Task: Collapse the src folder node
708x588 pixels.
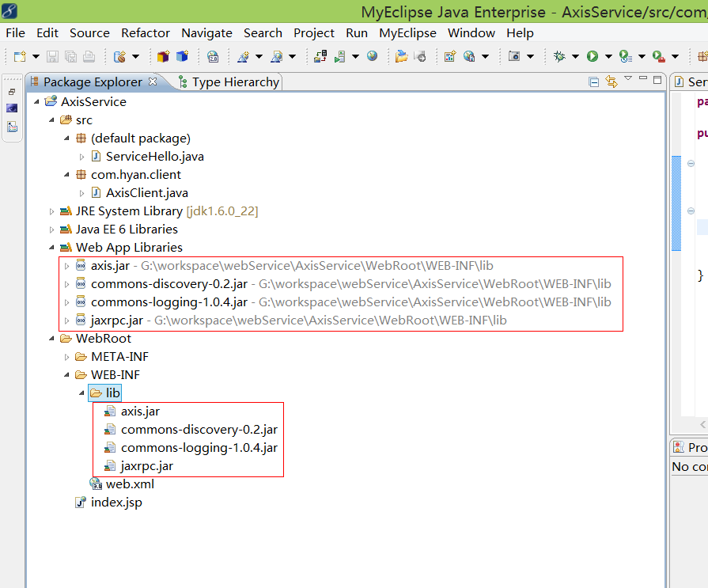Action: tap(51, 120)
